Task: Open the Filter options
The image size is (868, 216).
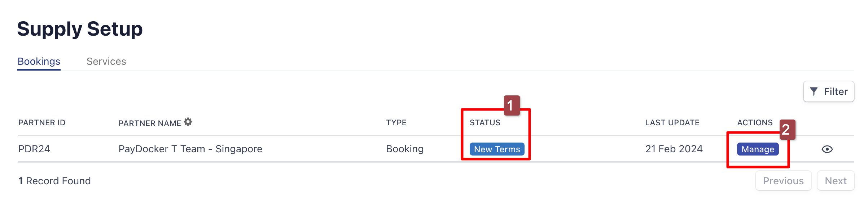Action: pyautogui.click(x=828, y=92)
